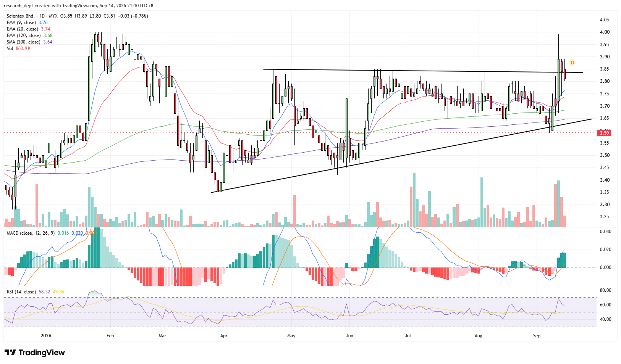Select the 0.040 level on MACD scale
621x364 pixels.
[x=606, y=232]
